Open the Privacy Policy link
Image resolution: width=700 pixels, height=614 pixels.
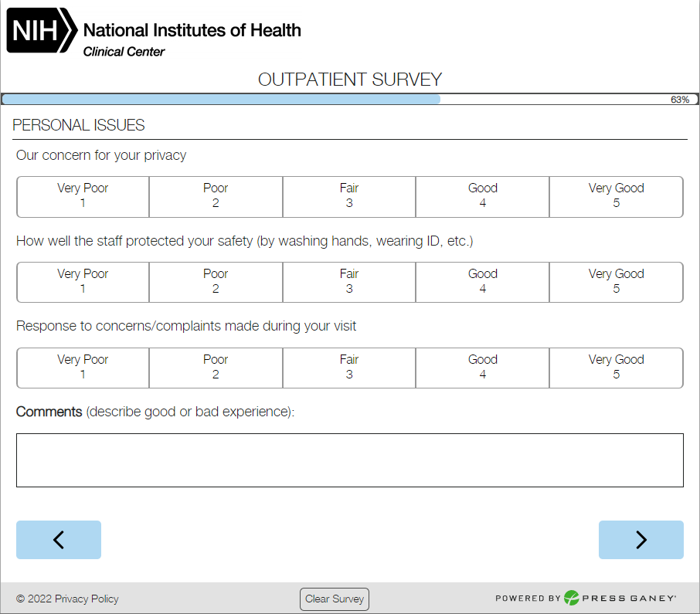click(87, 599)
